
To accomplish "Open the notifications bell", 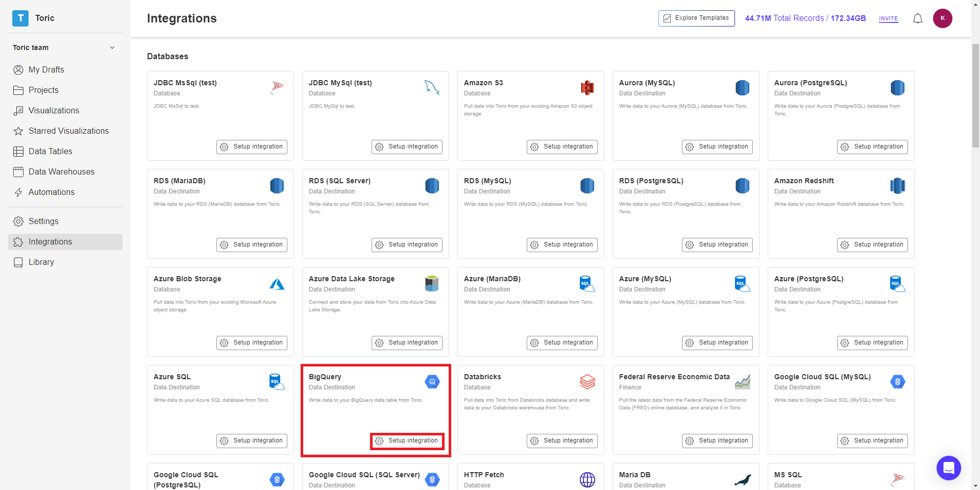I will pos(917,18).
